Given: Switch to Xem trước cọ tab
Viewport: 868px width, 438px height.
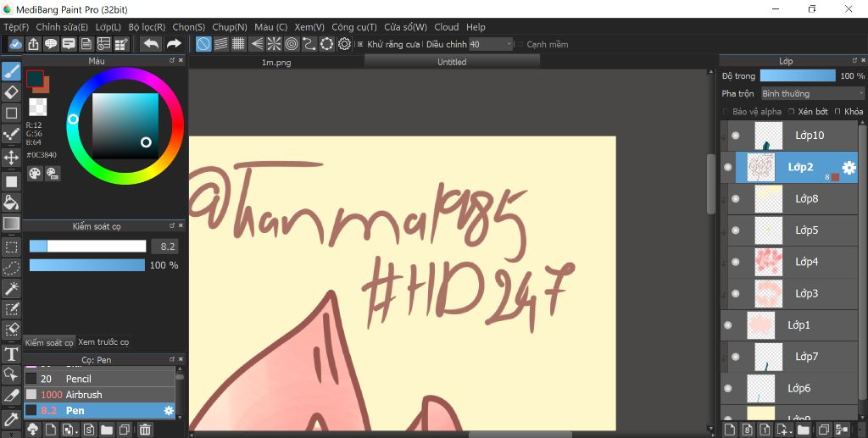Looking at the screenshot, I should 103,342.
